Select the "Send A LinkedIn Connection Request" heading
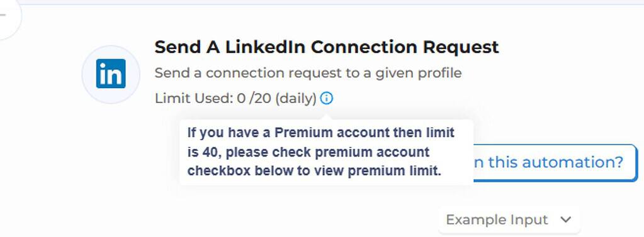This screenshot has width=644, height=237. coord(327,47)
